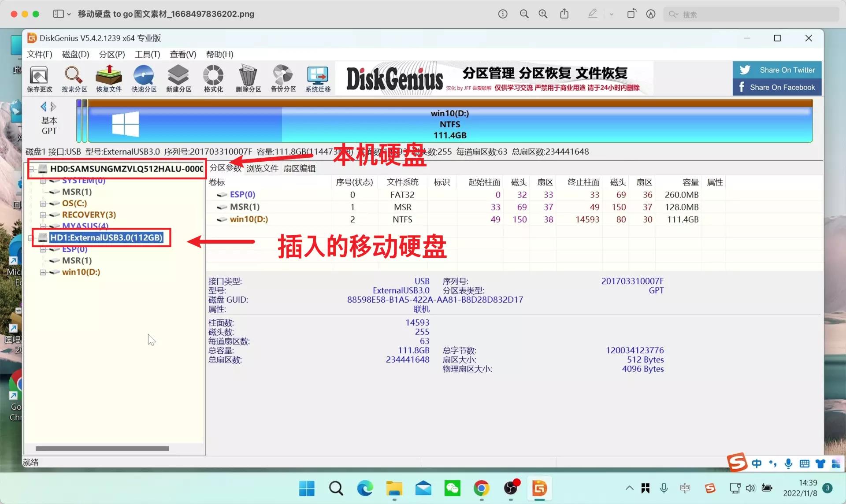Select the win10(D:) NTFS partition bar
Viewport: 846px width, 504px height.
coord(449,124)
